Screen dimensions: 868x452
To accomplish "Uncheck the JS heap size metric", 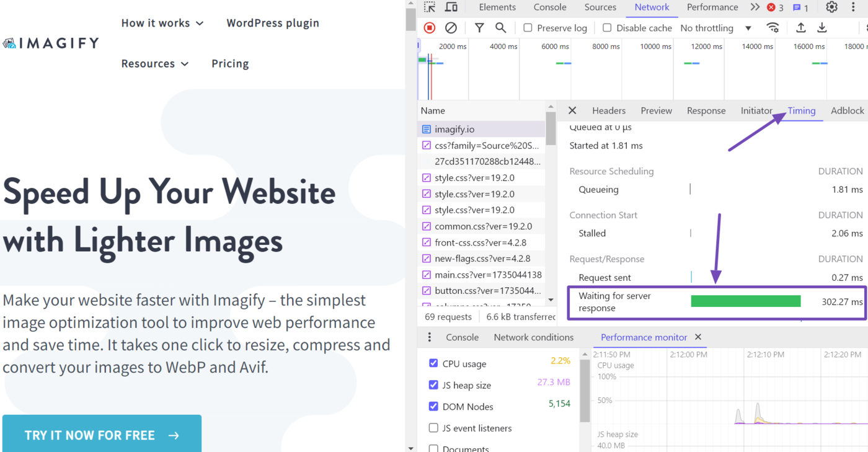I will click(x=433, y=385).
